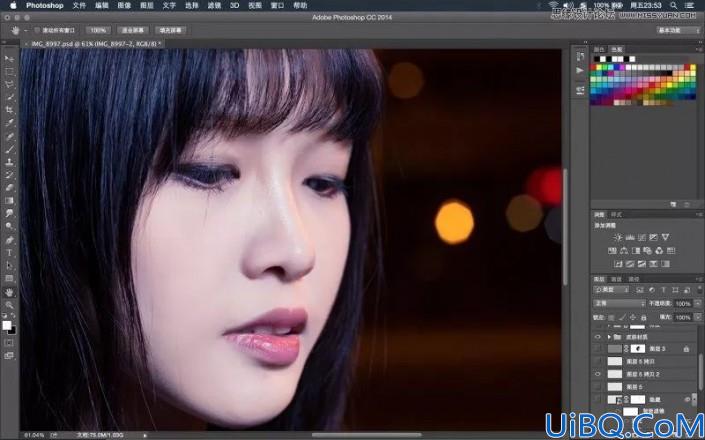This screenshot has width=705, height=440.
Task: Select the Clone Stamp tool
Action: [9, 162]
